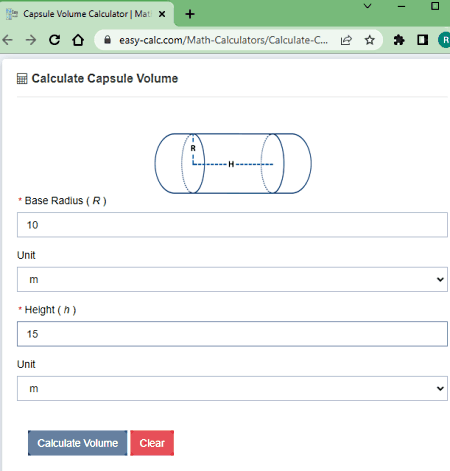Maximize the browser window
This screenshot has width=450, height=471.
click(435, 6)
